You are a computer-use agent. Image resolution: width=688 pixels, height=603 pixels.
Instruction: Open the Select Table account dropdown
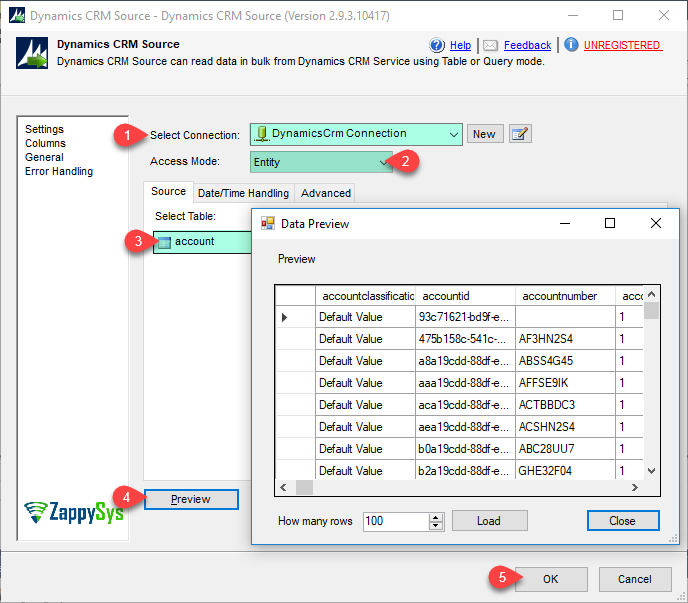203,242
